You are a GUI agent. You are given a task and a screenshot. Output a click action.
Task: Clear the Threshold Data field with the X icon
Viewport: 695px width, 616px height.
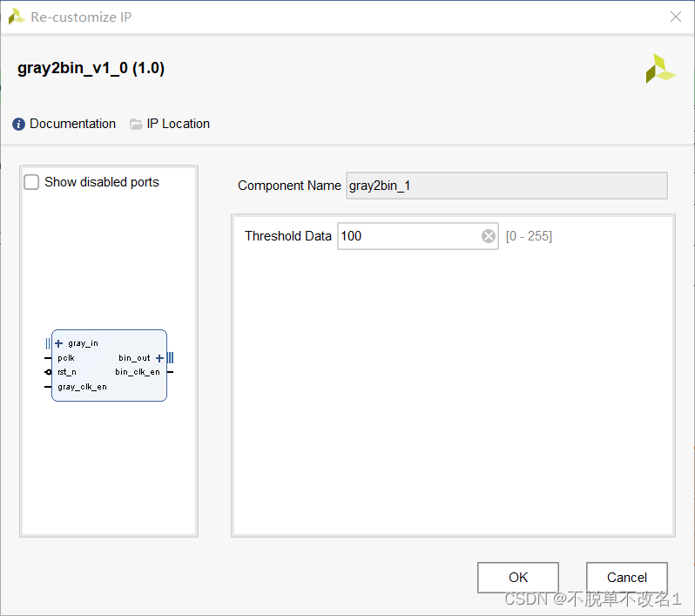coord(488,236)
